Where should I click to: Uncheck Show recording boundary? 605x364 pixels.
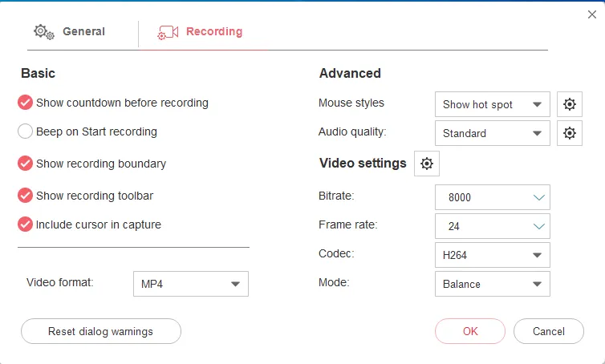click(x=25, y=164)
